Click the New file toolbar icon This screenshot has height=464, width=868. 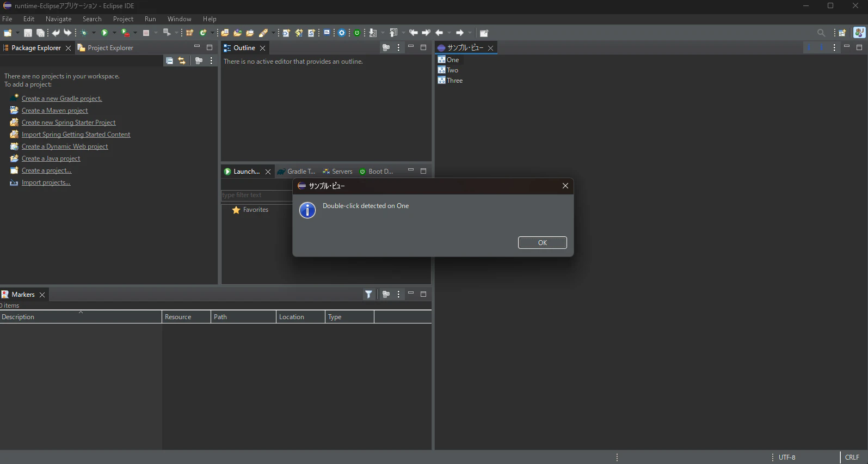point(8,33)
